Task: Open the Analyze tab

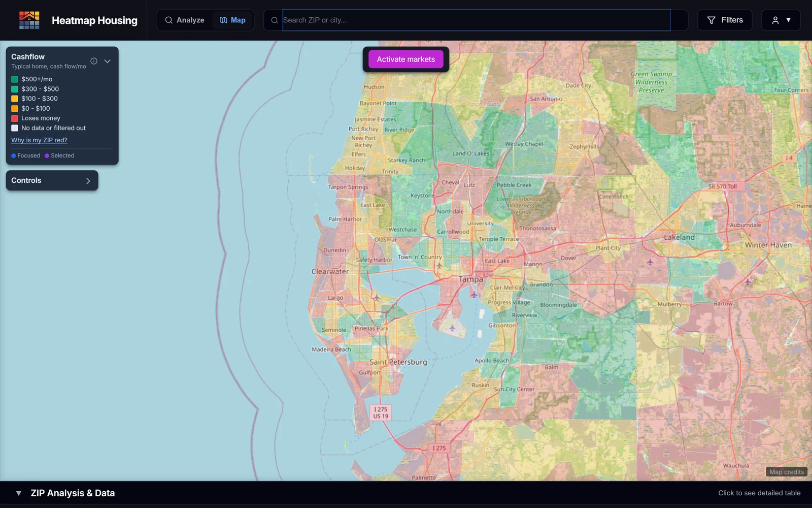Action: coord(184,20)
